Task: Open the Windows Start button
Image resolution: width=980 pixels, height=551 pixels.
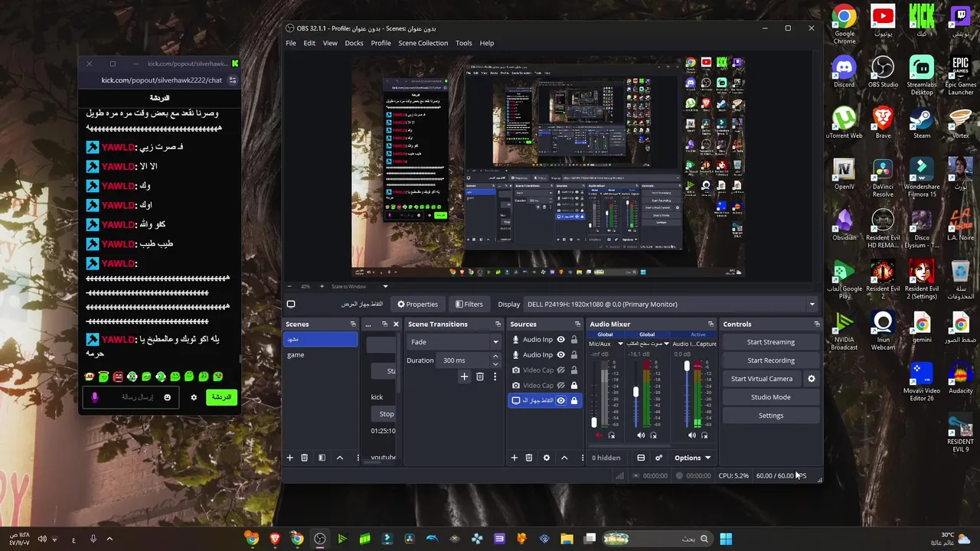Action: click(x=726, y=539)
